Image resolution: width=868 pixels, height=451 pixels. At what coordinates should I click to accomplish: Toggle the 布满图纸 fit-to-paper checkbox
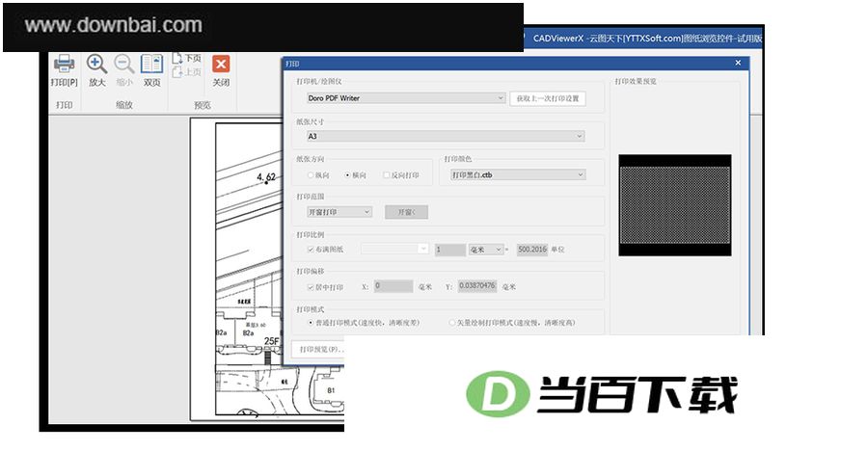tap(311, 250)
